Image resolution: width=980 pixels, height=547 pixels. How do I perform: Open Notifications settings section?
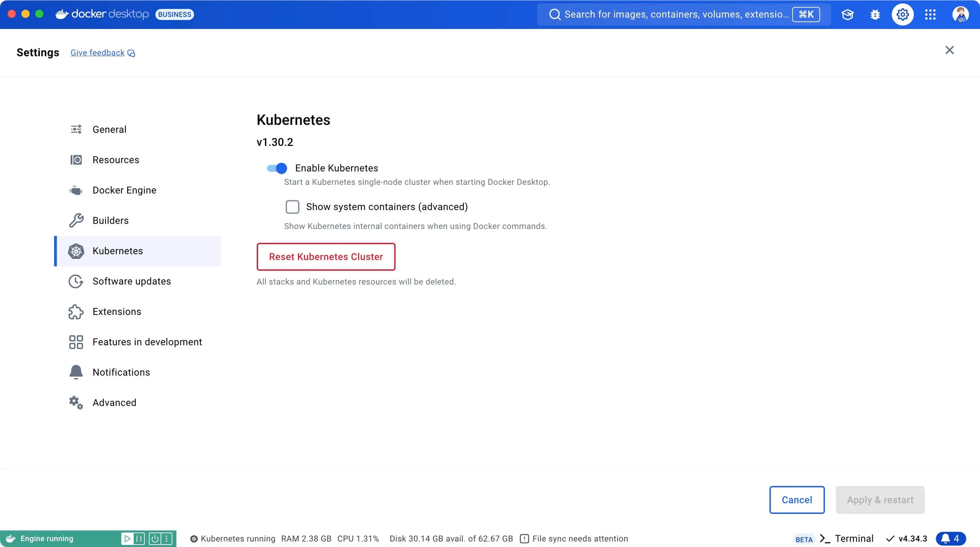coord(138,372)
